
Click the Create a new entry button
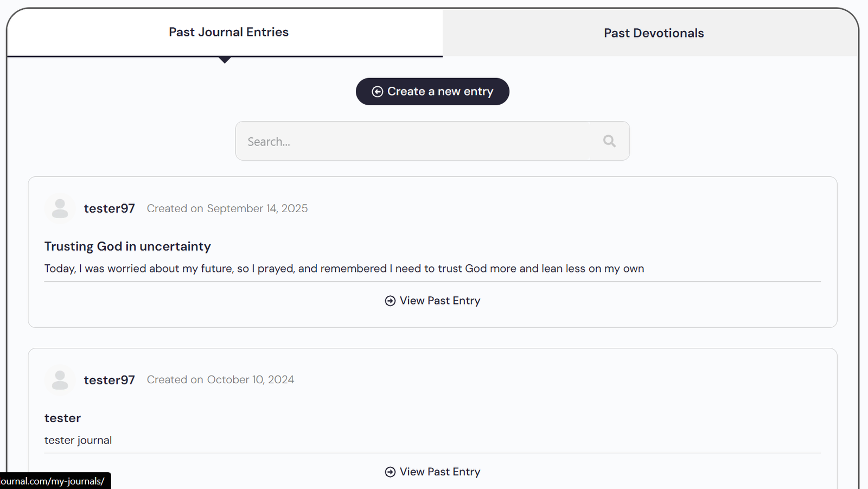[x=432, y=92]
